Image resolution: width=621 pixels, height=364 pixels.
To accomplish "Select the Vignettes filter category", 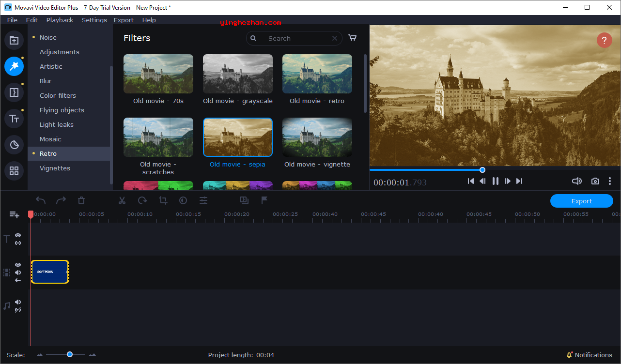I will pyautogui.click(x=55, y=168).
